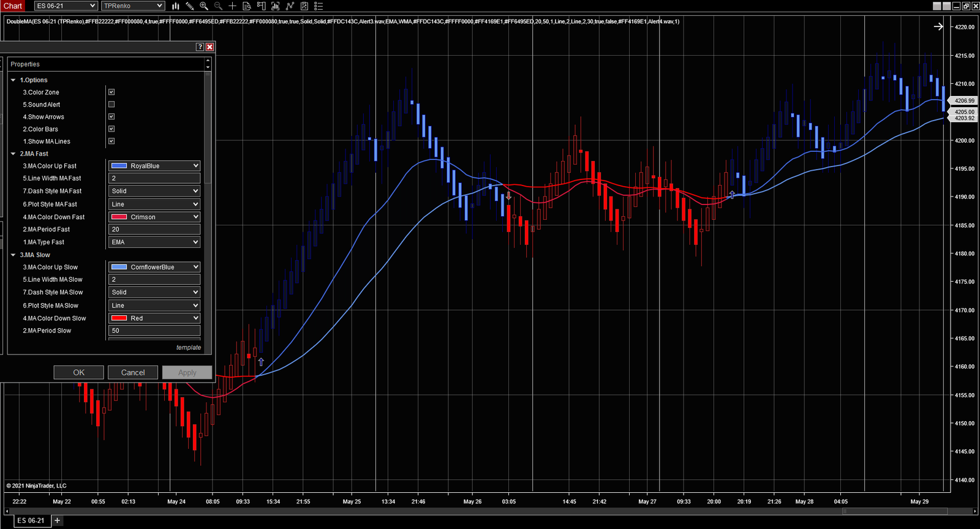Click the zoom out magnifier icon
Image resolution: width=980 pixels, height=529 pixels.
218,6
